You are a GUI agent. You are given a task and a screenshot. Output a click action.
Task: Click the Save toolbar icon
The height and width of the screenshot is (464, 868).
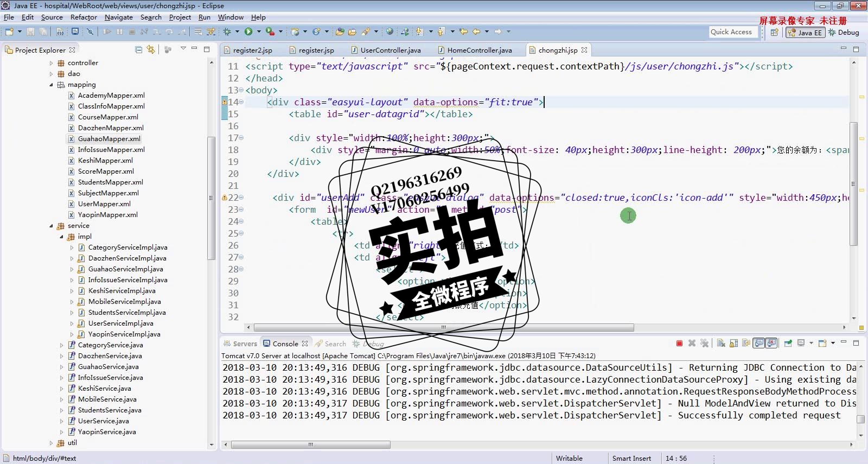[30, 31]
